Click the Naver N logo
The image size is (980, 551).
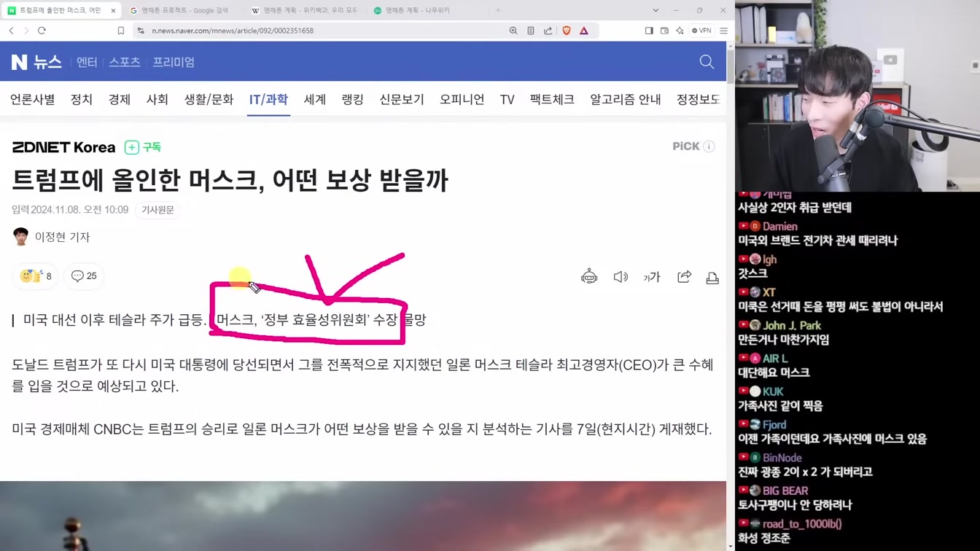click(19, 62)
